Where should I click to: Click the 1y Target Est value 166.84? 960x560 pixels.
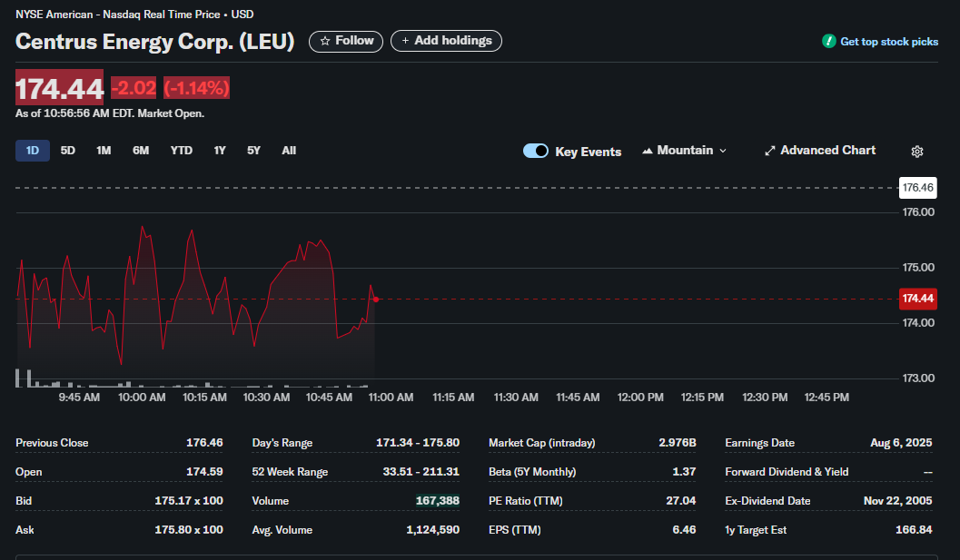click(914, 530)
